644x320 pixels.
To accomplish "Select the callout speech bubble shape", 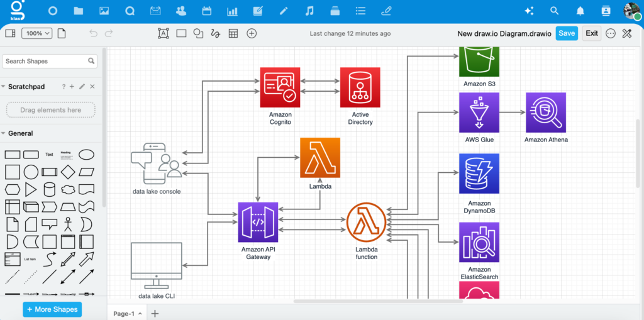I will click(x=49, y=224).
